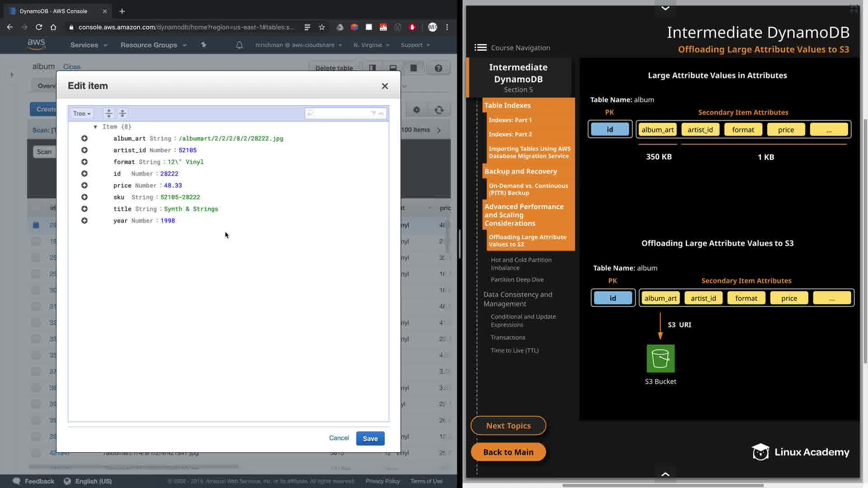
Task: Cancel the item edit
Action: coord(339,438)
